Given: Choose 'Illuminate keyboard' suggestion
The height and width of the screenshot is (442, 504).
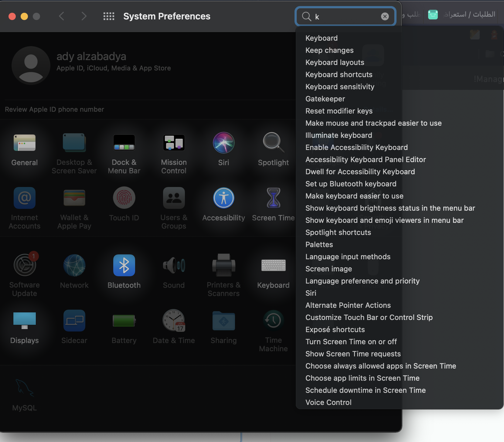Looking at the screenshot, I should coord(339,135).
